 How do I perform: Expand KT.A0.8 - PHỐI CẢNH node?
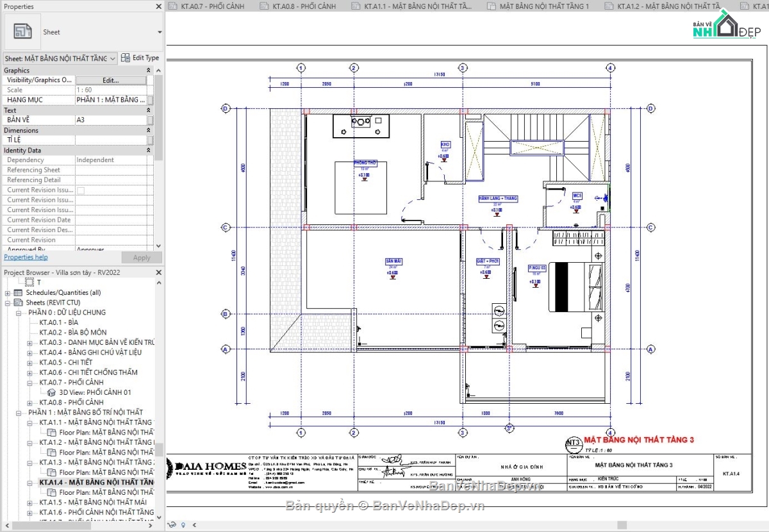coord(29,403)
